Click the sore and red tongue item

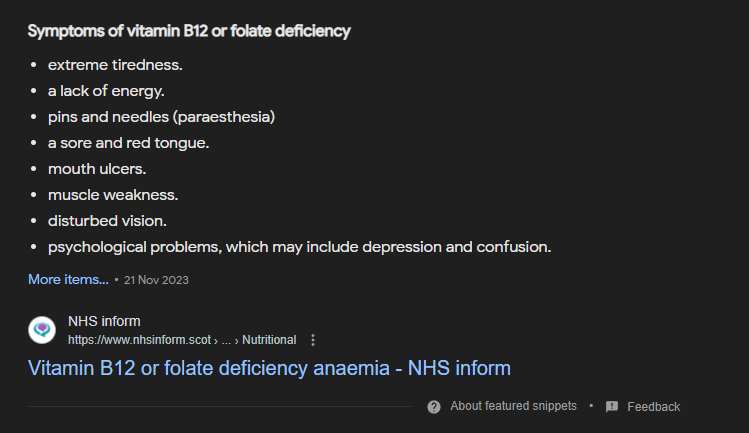click(x=128, y=143)
